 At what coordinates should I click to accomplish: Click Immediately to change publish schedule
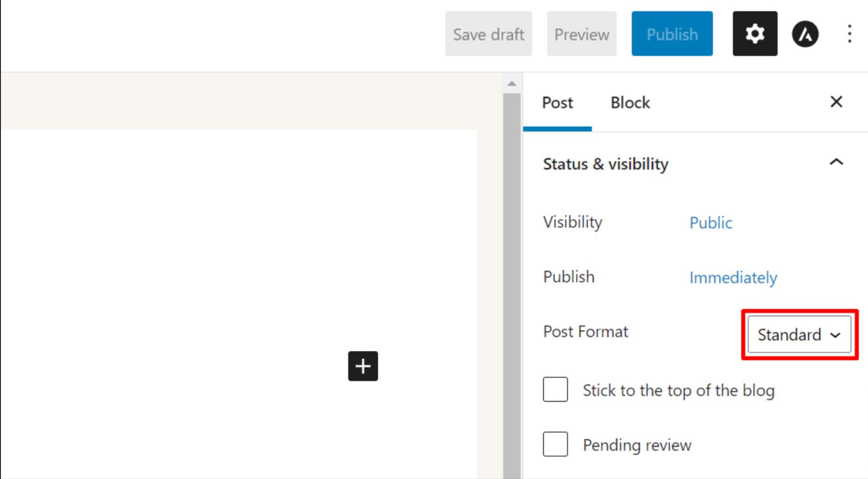pyautogui.click(x=733, y=277)
